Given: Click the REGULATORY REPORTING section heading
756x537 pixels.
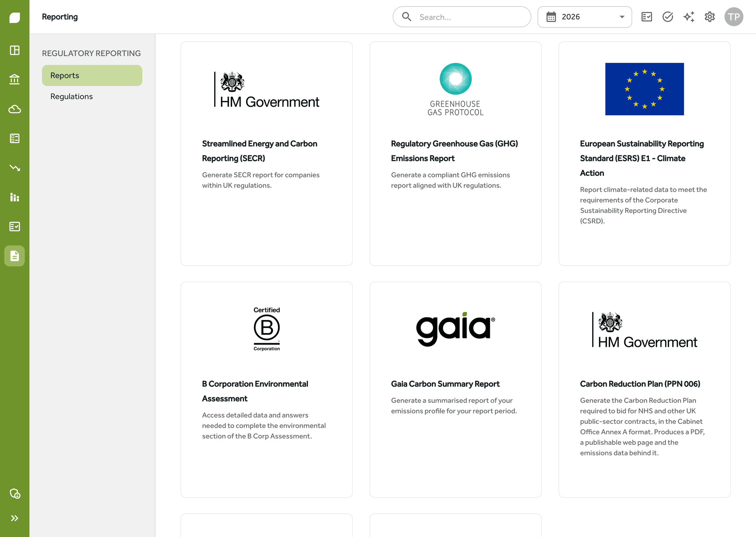Looking at the screenshot, I should pyautogui.click(x=91, y=53).
